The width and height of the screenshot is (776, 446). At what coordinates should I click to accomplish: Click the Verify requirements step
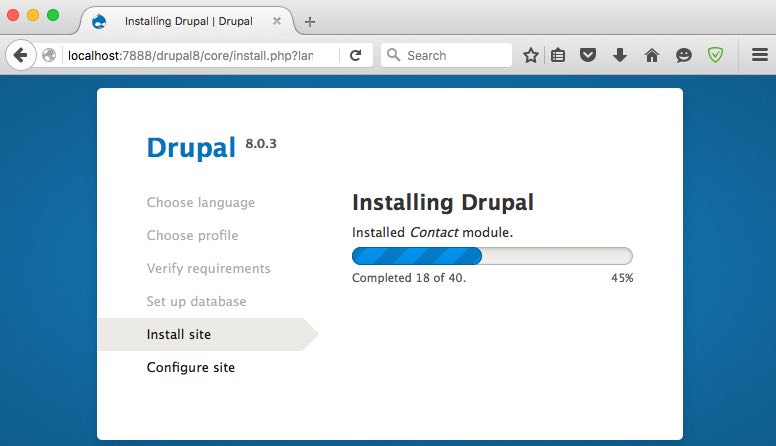click(208, 269)
